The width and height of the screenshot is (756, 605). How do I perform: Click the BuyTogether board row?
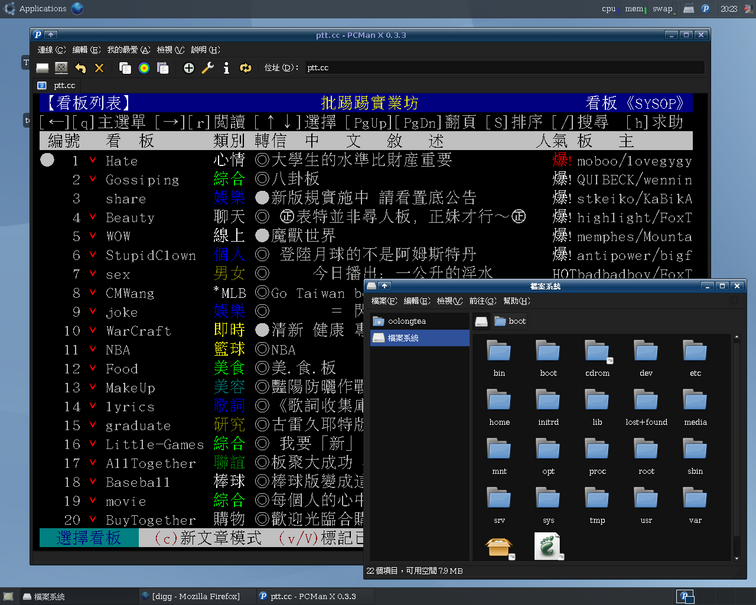[202, 520]
